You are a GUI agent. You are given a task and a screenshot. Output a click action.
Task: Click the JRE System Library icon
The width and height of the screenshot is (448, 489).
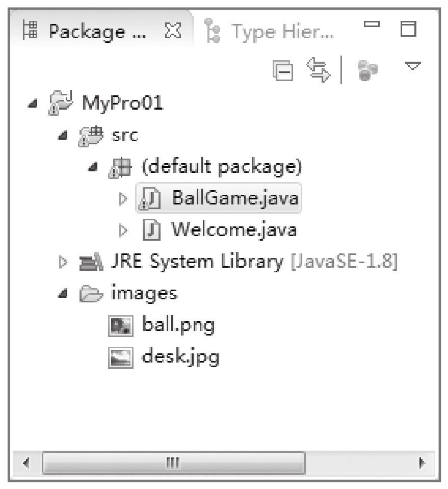(91, 262)
